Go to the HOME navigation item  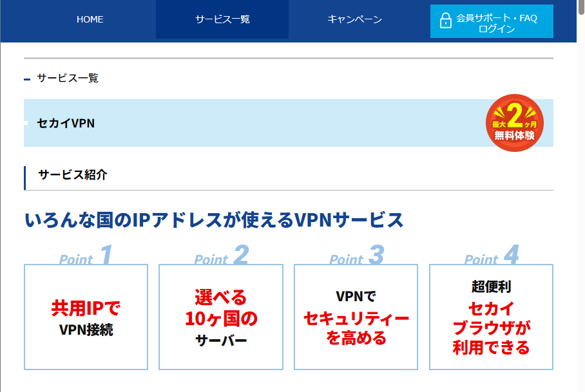(x=90, y=19)
